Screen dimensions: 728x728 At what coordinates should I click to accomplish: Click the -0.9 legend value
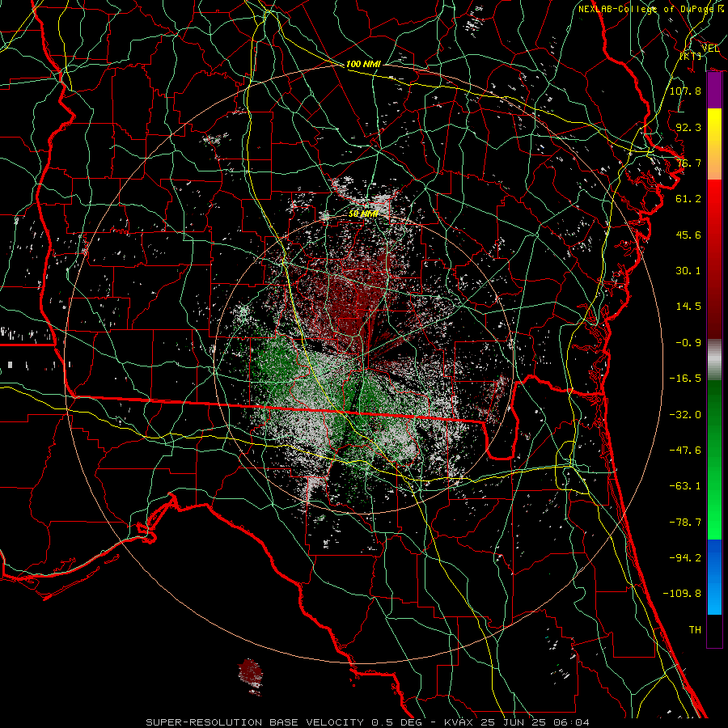tap(688, 343)
